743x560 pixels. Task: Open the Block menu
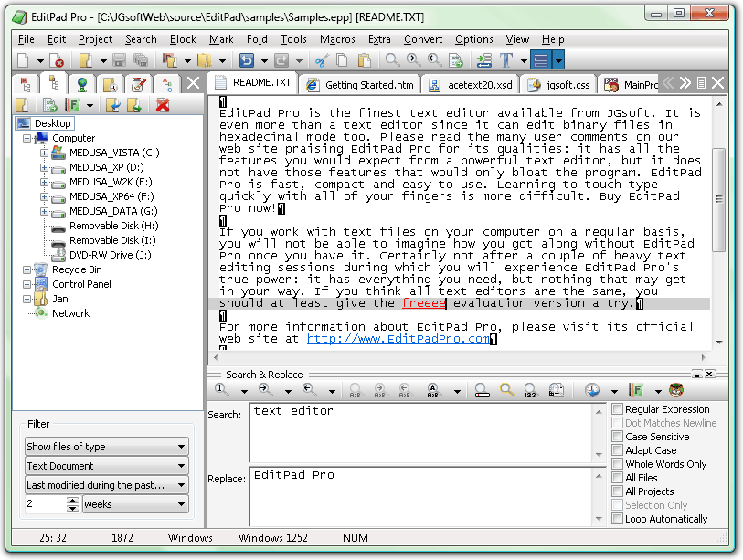coord(183,39)
